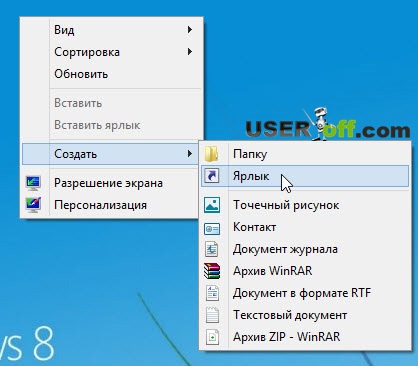Click the contact card icon

(212, 229)
